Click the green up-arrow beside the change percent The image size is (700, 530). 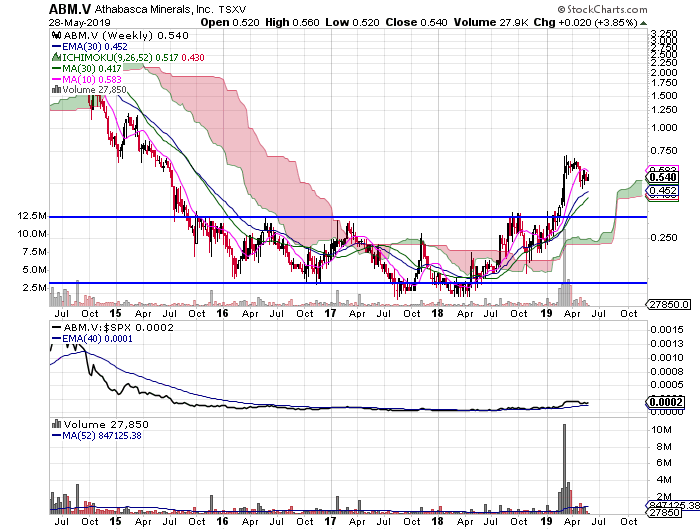point(643,23)
